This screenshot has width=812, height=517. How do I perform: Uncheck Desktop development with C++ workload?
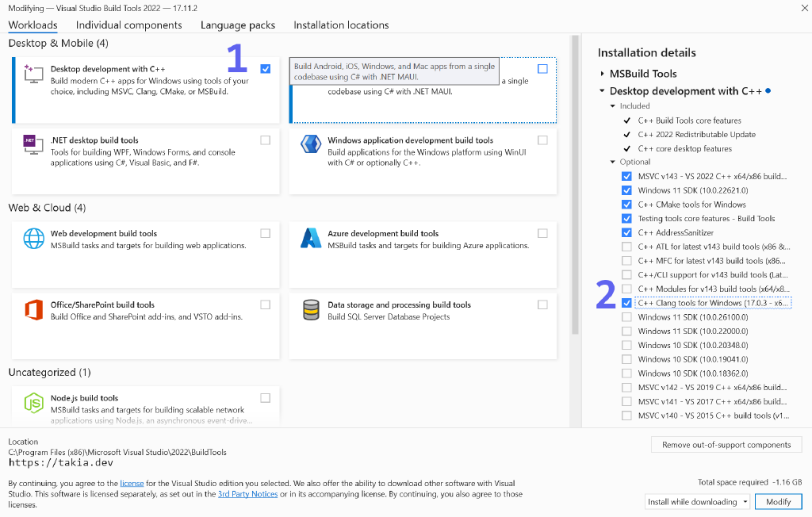(266, 69)
